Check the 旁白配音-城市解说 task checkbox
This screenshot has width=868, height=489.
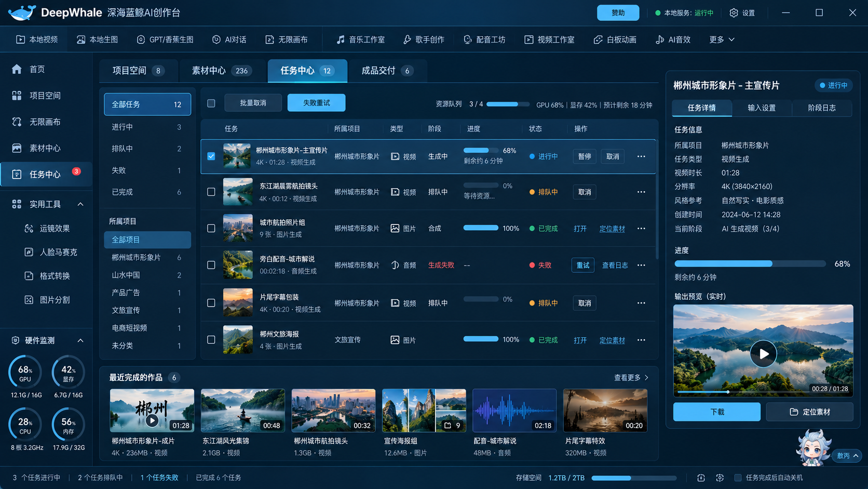pyautogui.click(x=211, y=265)
